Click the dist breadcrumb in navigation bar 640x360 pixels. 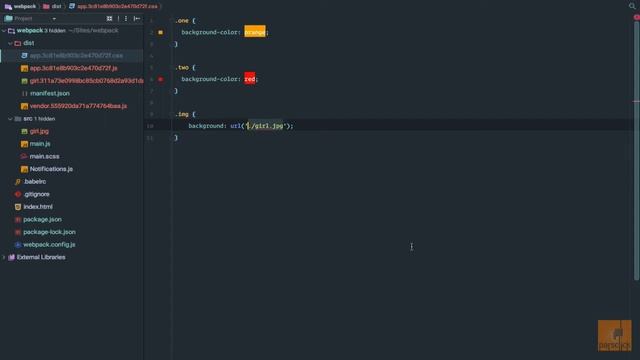click(52, 7)
